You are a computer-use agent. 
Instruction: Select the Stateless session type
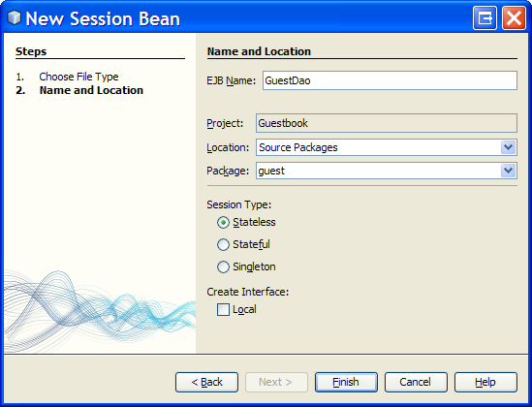[223, 223]
